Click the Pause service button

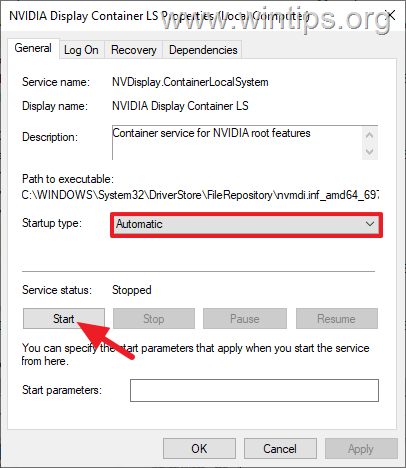coord(245,319)
